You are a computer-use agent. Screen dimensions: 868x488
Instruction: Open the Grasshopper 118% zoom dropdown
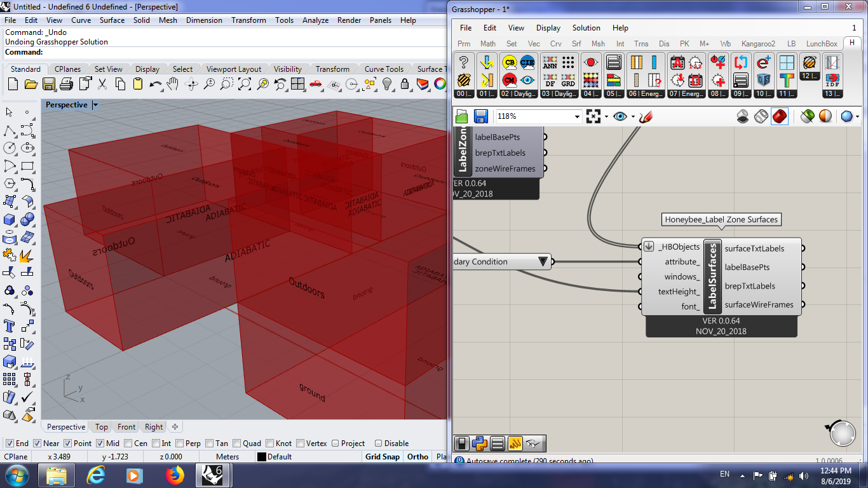pyautogui.click(x=577, y=116)
